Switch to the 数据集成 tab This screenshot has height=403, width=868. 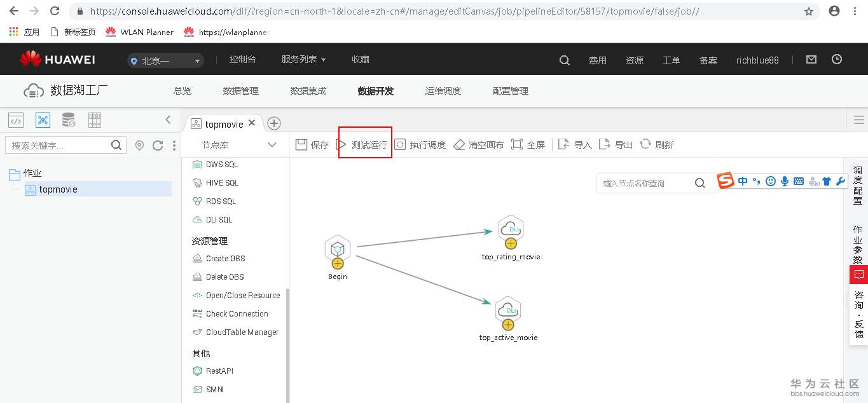coord(308,91)
